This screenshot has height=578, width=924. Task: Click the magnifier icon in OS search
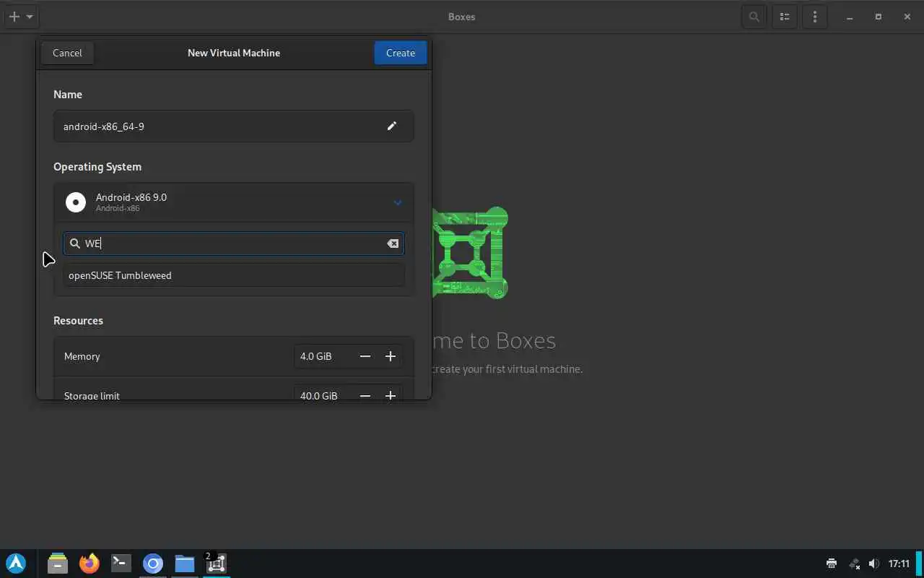point(74,243)
